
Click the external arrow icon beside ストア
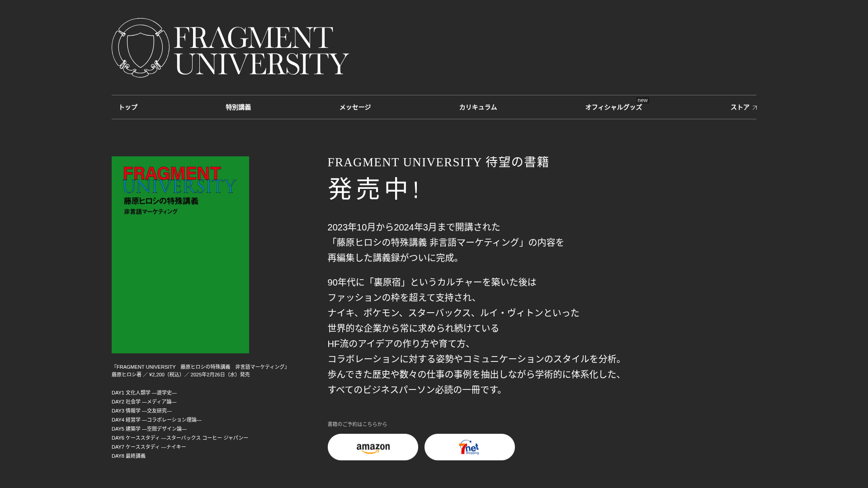[755, 108]
